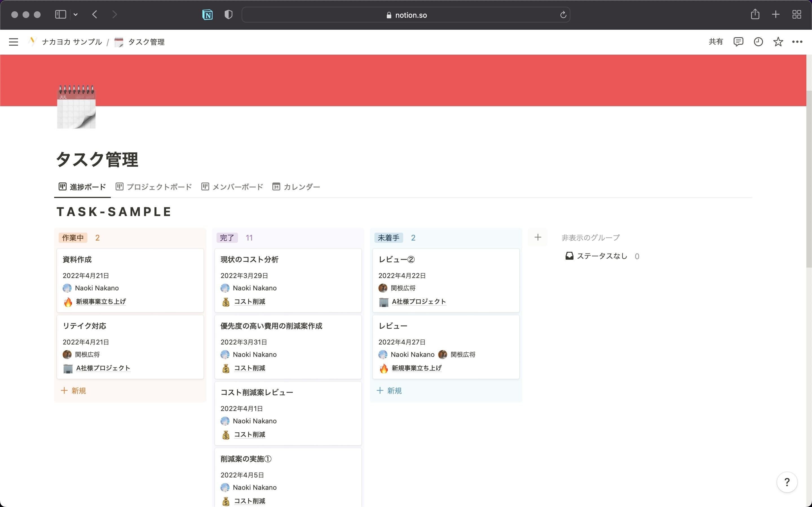Viewport: 812px width, 507px height.
Task: Click the Safari privacy shield icon
Action: tap(228, 15)
